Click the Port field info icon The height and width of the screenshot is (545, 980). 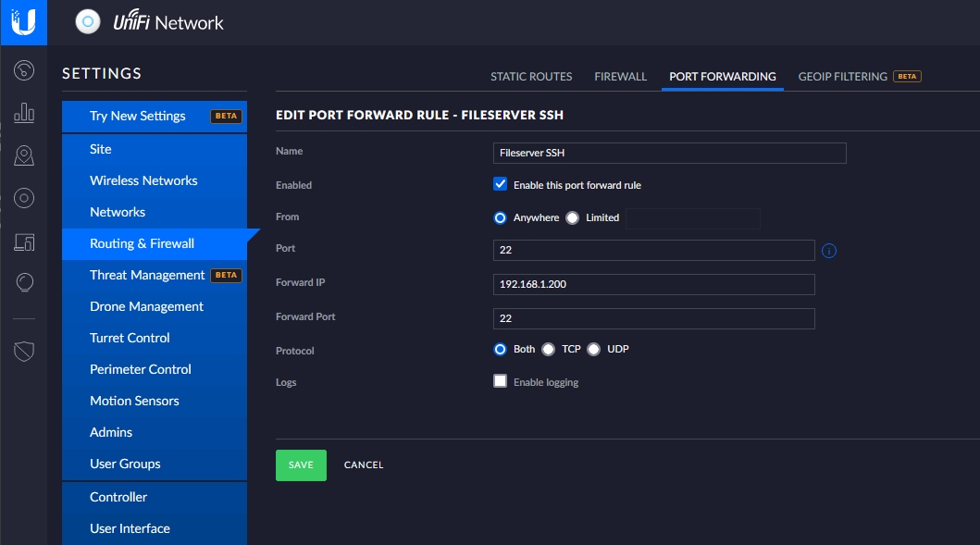click(x=829, y=251)
